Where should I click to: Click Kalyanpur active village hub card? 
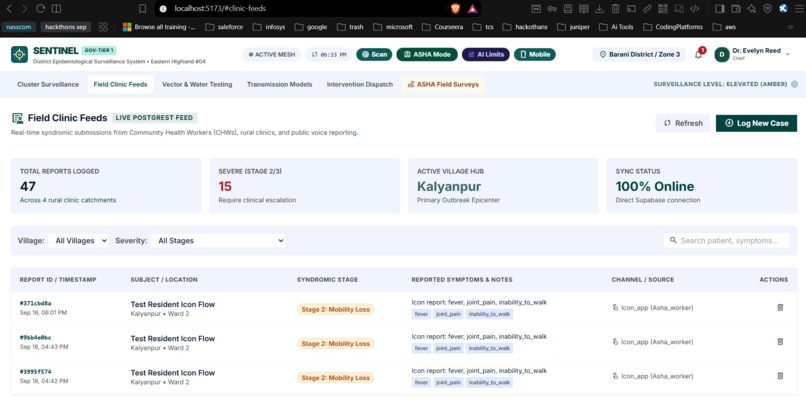[x=503, y=186]
